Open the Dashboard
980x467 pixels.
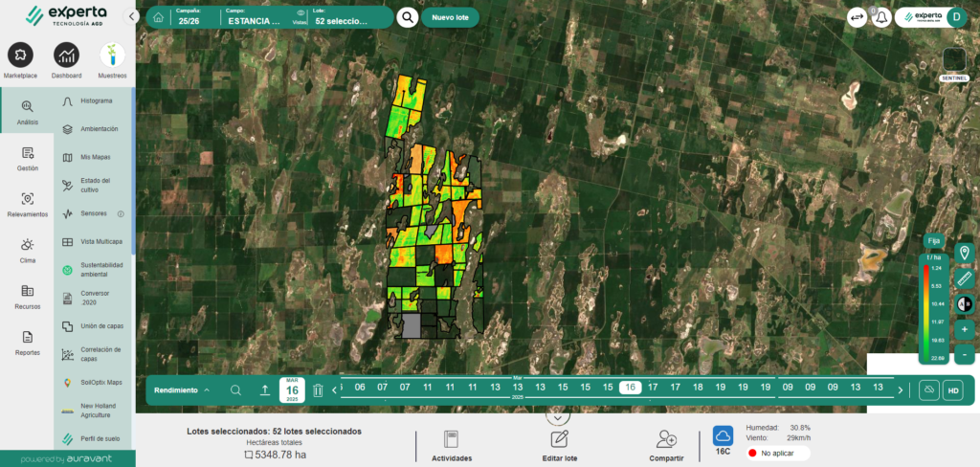pyautogui.click(x=66, y=61)
